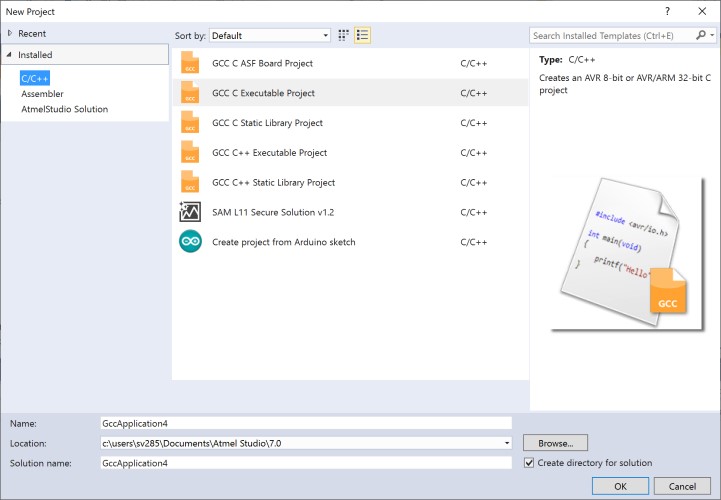Select GCC C++ Static Library Project text

[x=274, y=183]
